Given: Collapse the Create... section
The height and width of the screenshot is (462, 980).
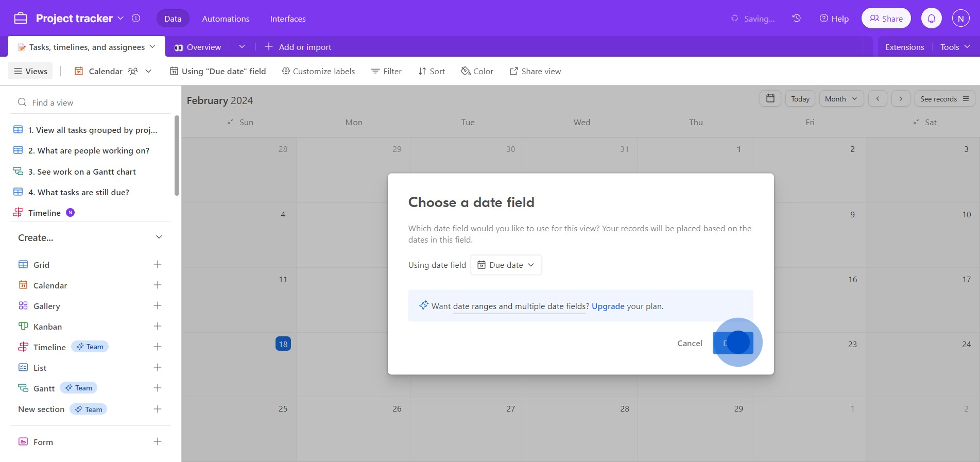Looking at the screenshot, I should tap(159, 237).
